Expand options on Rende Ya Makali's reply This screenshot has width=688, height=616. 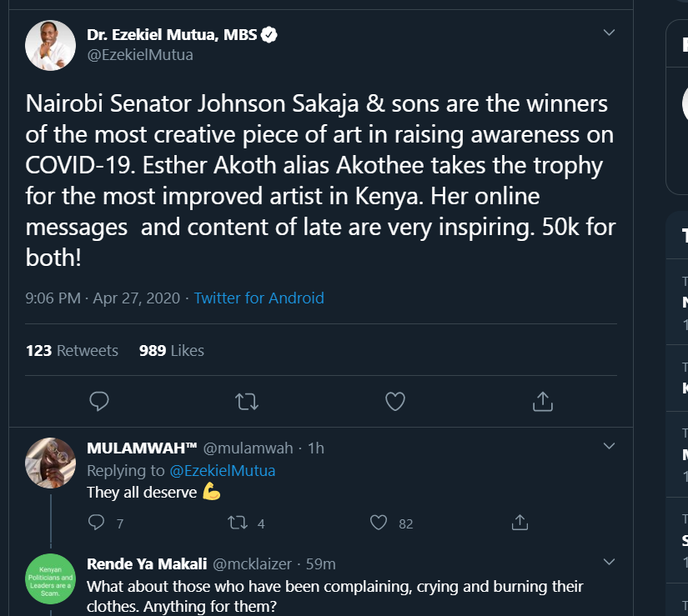click(x=609, y=563)
